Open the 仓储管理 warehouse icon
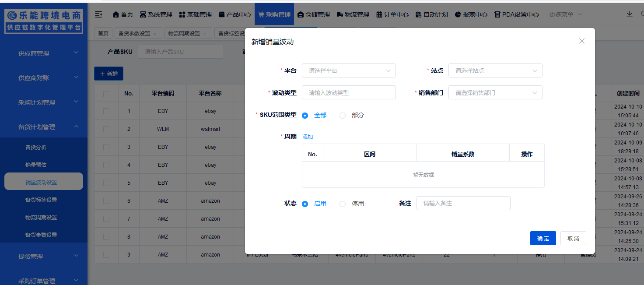Viewport: 644px width, 285px height. coord(300,14)
